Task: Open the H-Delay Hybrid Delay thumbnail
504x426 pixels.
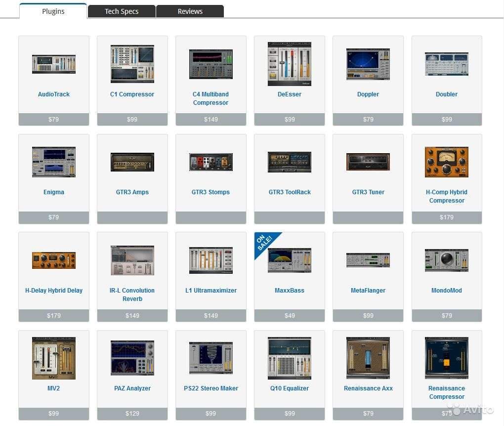Action: coord(54,260)
